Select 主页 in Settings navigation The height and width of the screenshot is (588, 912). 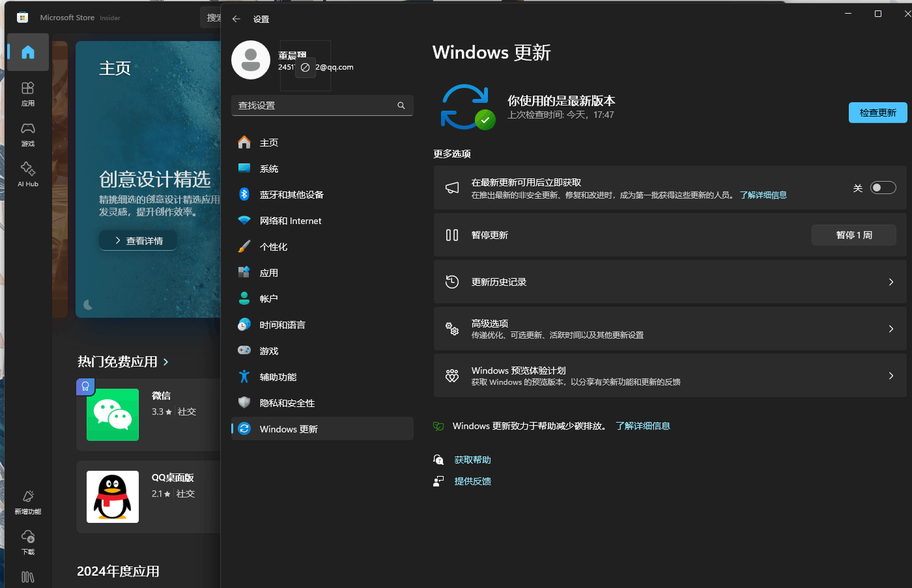click(322, 143)
